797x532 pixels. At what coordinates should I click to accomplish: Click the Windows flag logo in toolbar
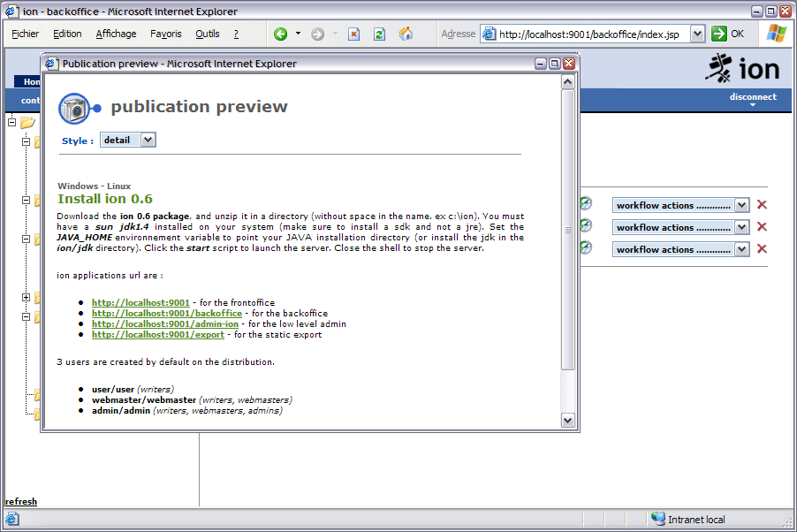(776, 34)
